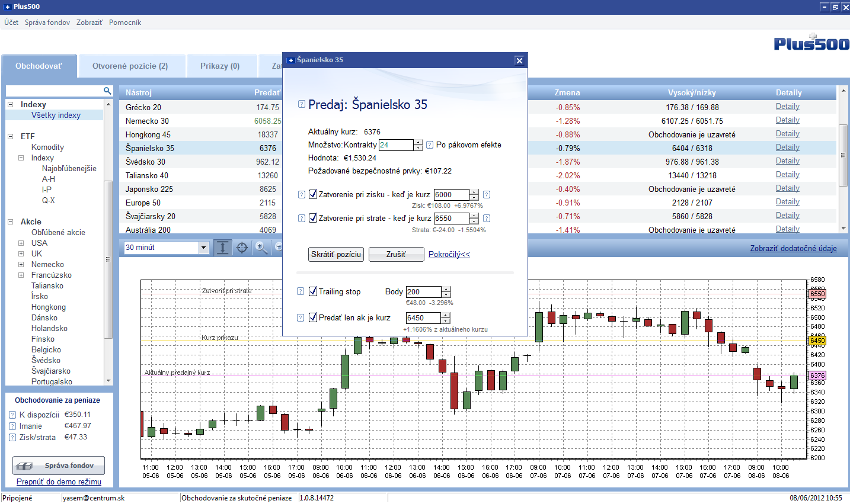Decrease the Kontrakty quantity with down arrow

(x=418, y=147)
